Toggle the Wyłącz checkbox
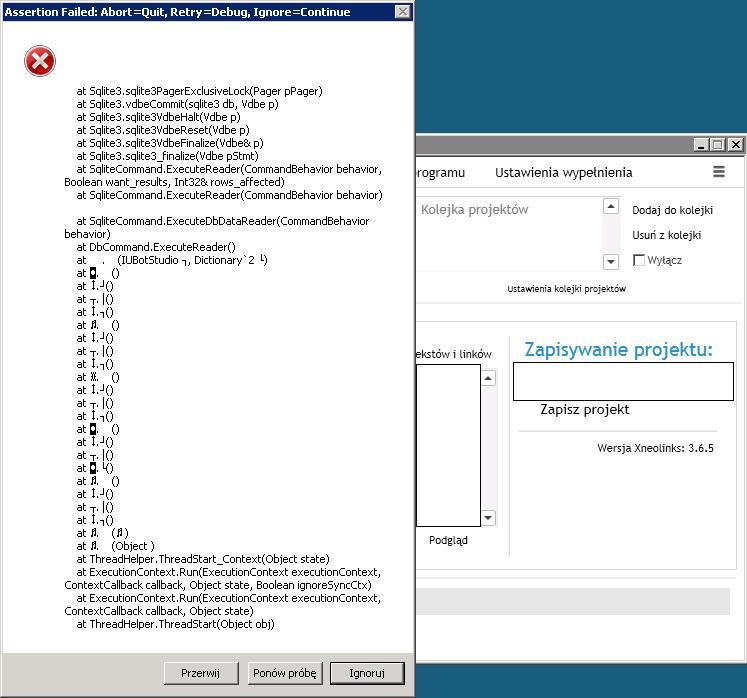 639,260
